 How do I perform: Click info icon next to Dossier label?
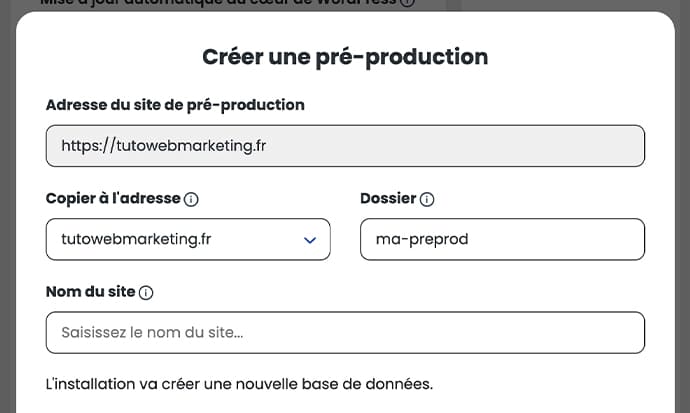pos(427,199)
